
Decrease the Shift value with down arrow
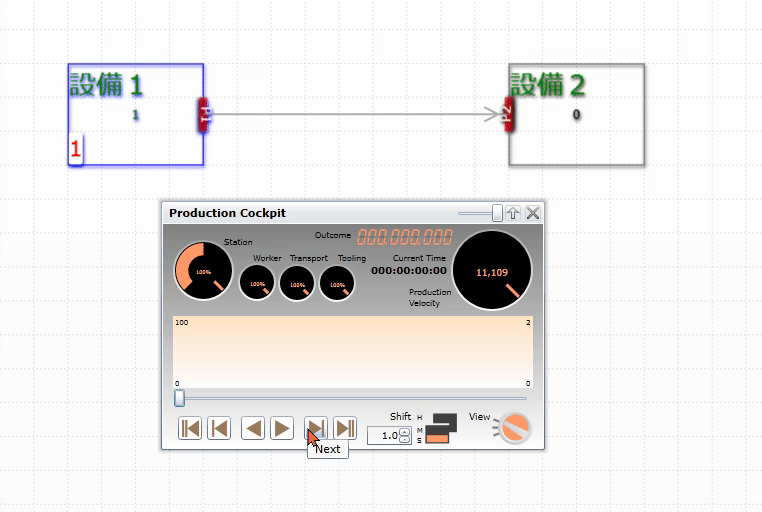tap(404, 439)
